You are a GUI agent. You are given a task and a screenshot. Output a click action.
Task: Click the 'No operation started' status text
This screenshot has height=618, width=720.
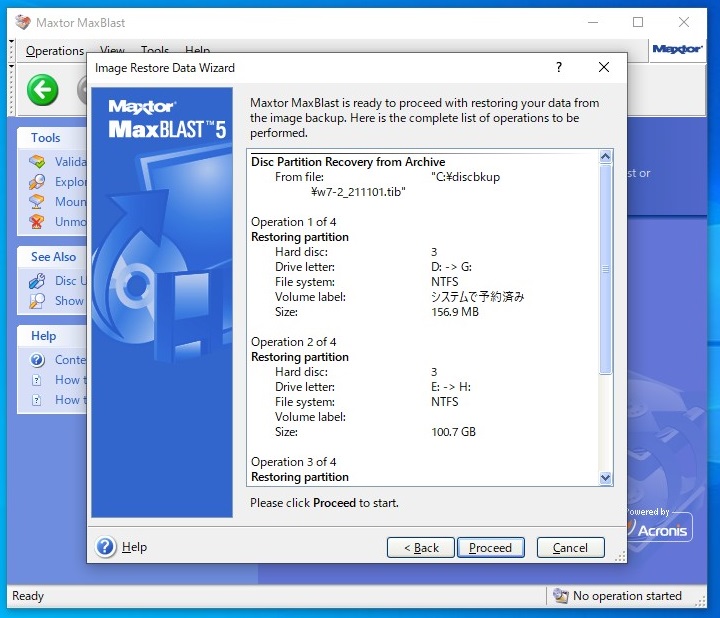[x=627, y=596]
